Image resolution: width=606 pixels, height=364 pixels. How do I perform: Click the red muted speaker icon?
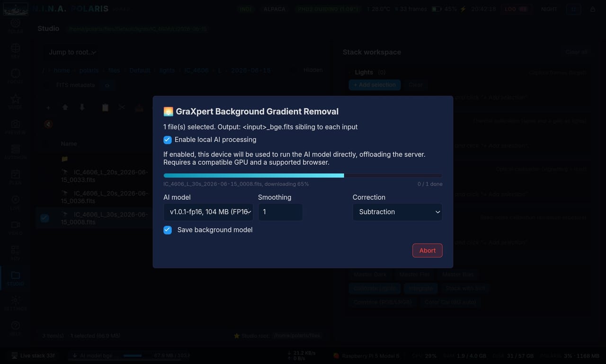[48, 124]
